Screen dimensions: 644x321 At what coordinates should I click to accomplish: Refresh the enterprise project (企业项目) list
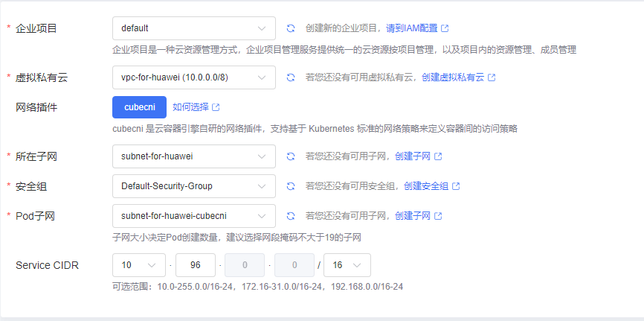[291, 28]
